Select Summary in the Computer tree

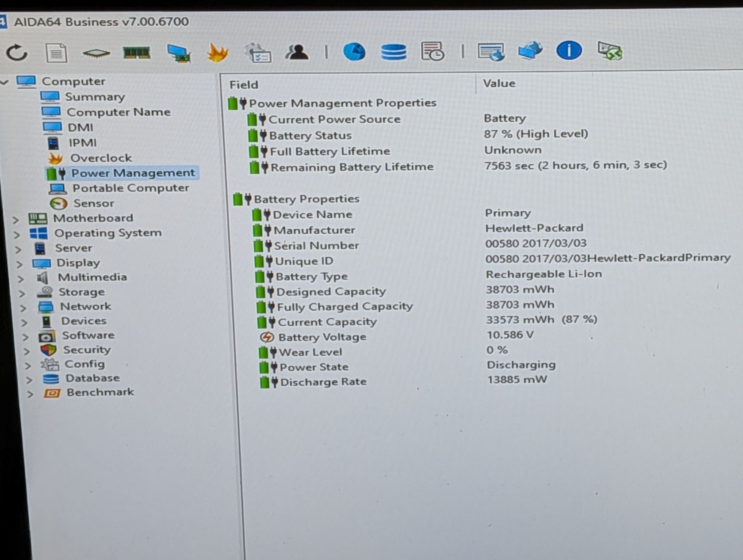95,97
